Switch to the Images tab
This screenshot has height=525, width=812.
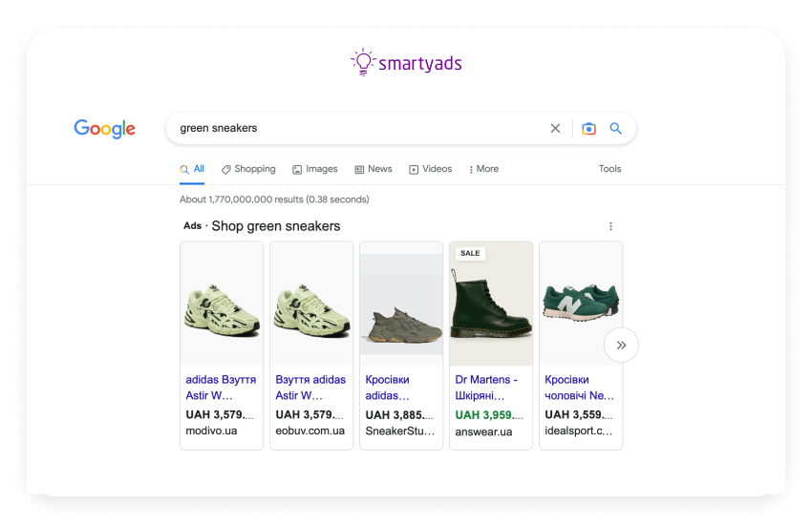[315, 169]
